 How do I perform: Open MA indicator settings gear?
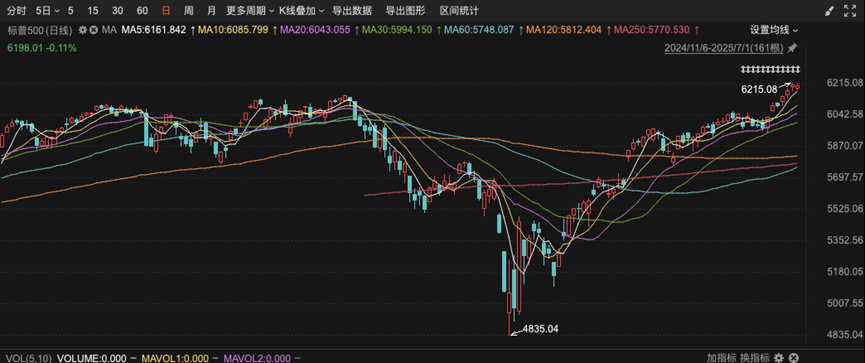pos(83,30)
